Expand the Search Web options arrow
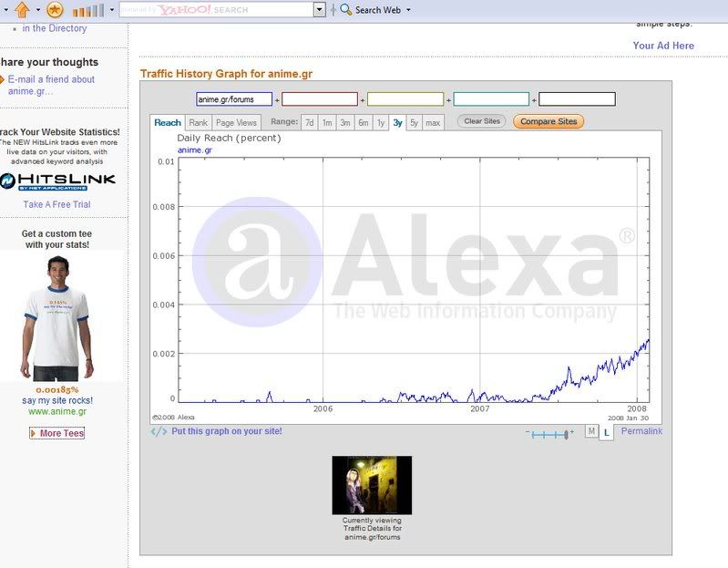This screenshot has width=728, height=568. tap(408, 10)
